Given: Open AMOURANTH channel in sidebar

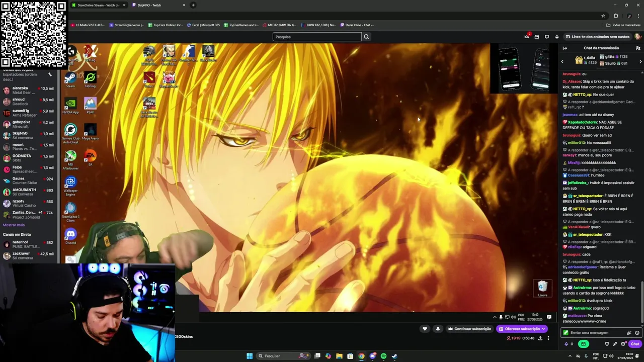Looking at the screenshot, I should coord(30,192).
